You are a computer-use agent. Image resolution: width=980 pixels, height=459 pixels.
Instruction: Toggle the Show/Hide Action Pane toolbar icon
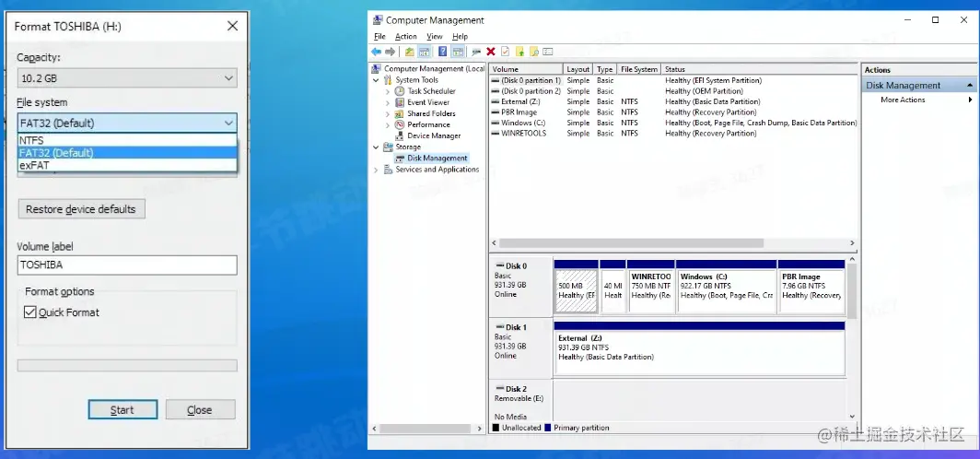(x=458, y=52)
